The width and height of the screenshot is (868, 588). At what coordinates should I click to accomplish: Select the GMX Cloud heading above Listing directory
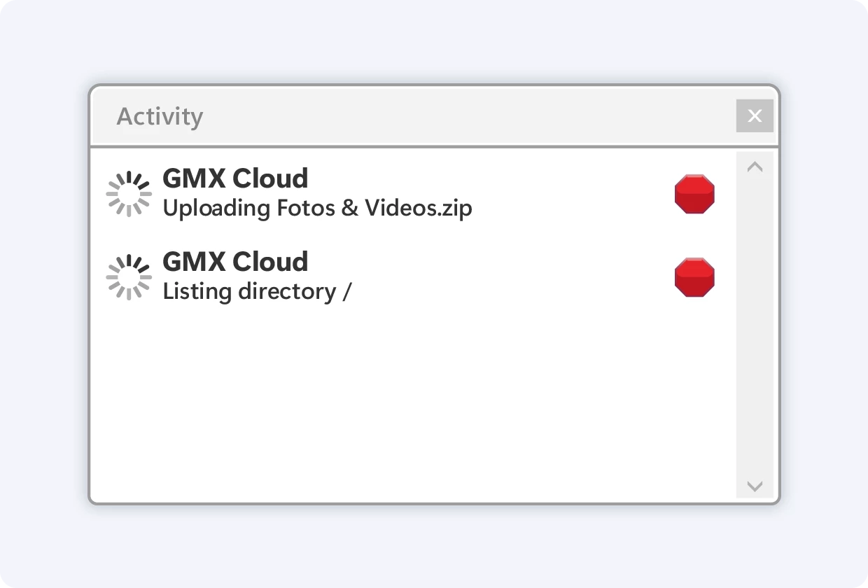pyautogui.click(x=235, y=262)
